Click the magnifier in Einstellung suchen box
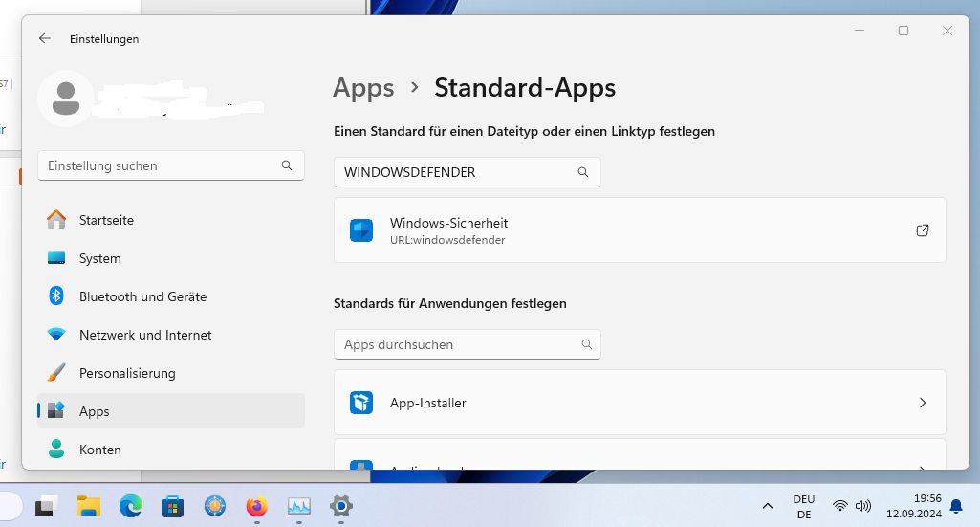 pyautogui.click(x=287, y=165)
